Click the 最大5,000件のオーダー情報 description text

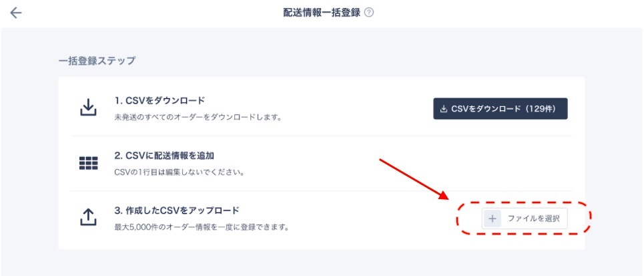point(202,227)
